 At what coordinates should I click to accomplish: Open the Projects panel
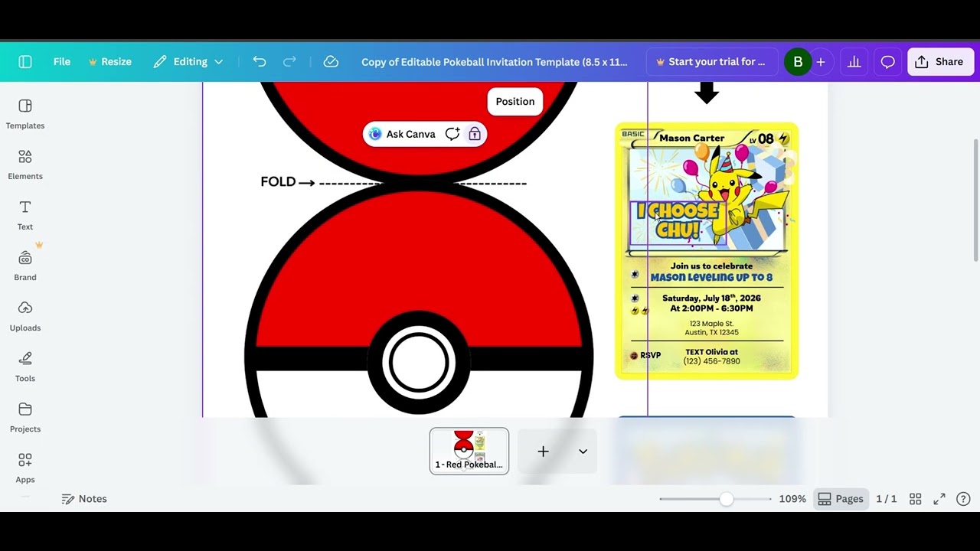(x=25, y=417)
